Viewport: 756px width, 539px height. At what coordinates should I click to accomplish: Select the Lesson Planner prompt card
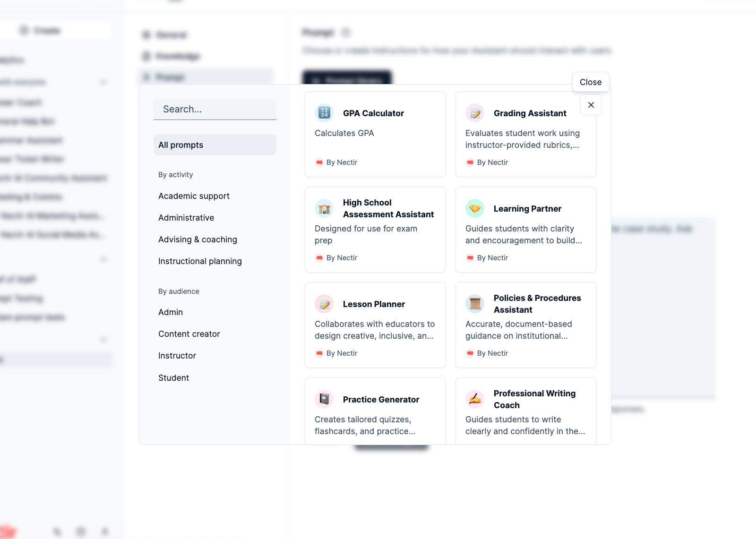pos(375,325)
